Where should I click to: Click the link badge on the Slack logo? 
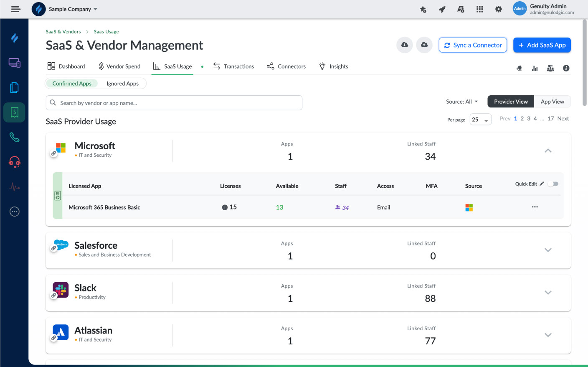pyautogui.click(x=53, y=296)
